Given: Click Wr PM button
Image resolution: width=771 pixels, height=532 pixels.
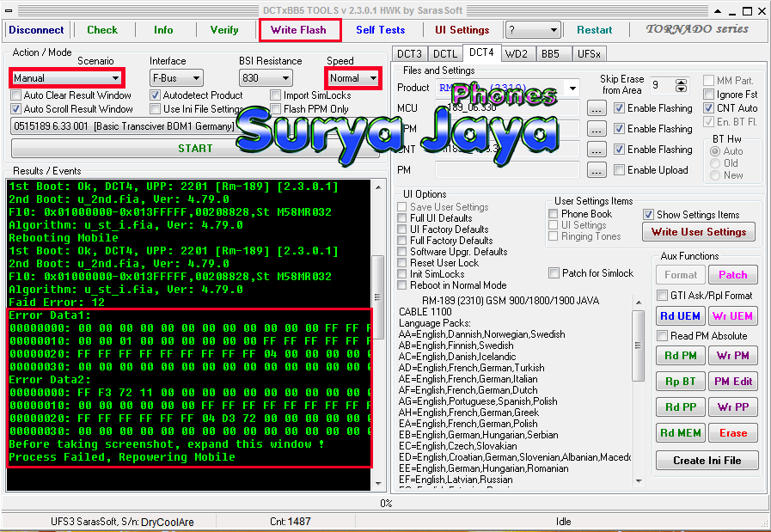Looking at the screenshot, I should click(732, 356).
